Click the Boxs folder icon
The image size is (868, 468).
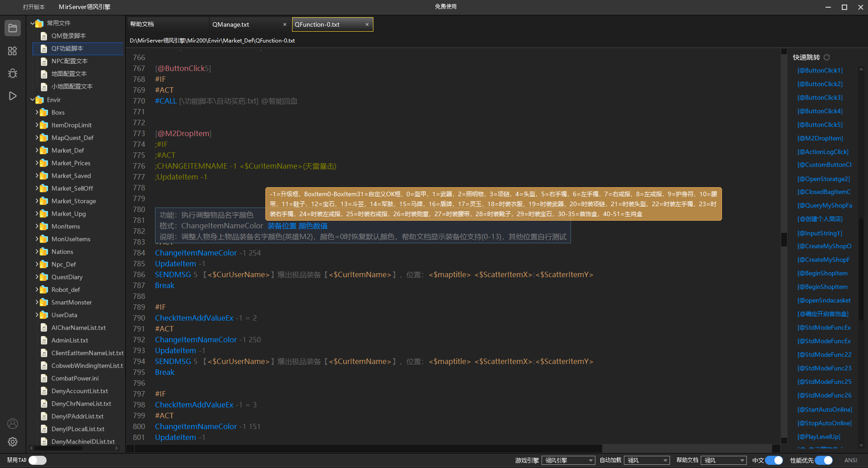click(44, 112)
